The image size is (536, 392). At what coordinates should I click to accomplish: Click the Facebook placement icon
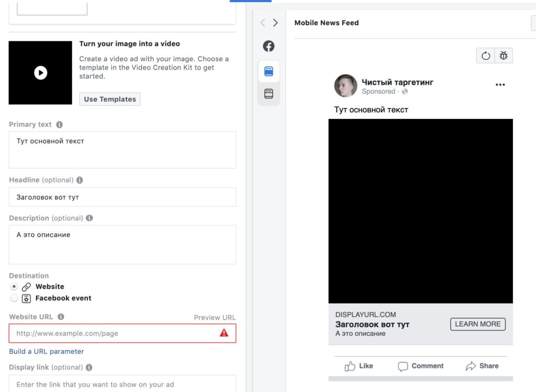(x=269, y=46)
